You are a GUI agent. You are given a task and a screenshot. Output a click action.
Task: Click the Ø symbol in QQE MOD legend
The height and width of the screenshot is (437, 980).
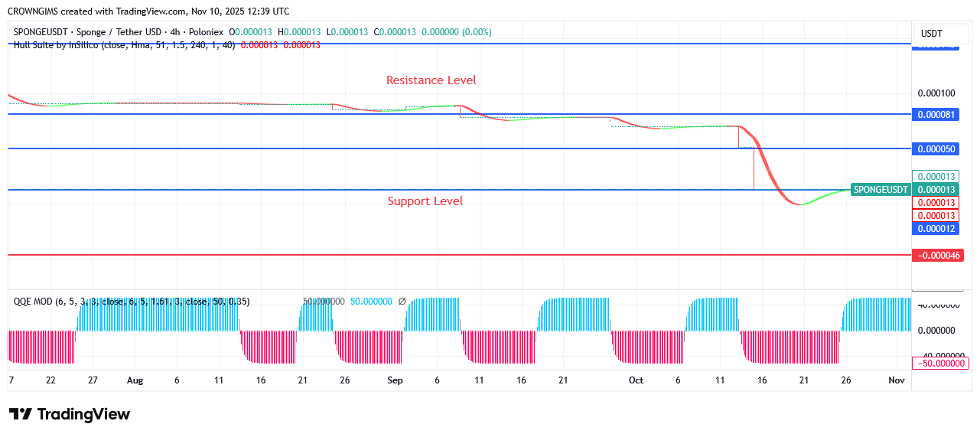(x=402, y=302)
